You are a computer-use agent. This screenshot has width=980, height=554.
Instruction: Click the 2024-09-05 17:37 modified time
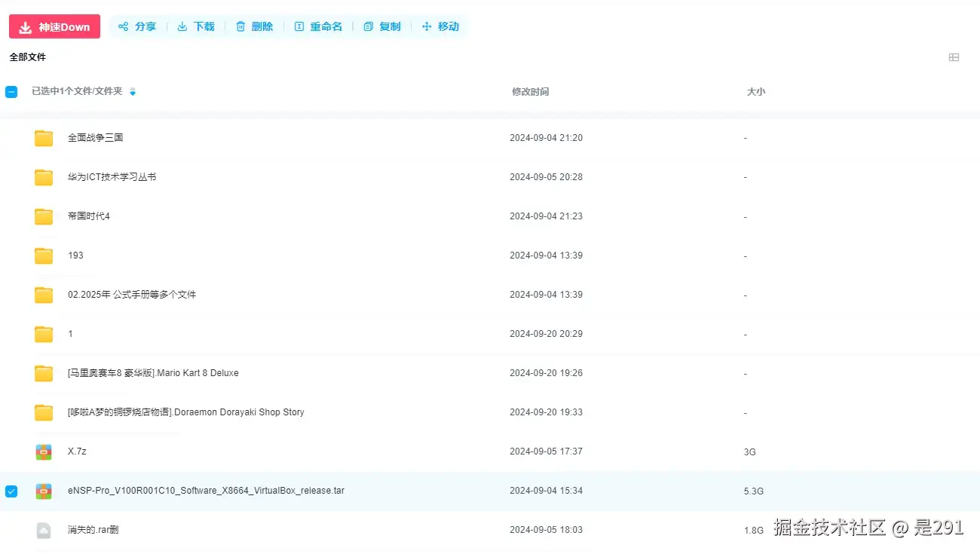pyautogui.click(x=546, y=451)
